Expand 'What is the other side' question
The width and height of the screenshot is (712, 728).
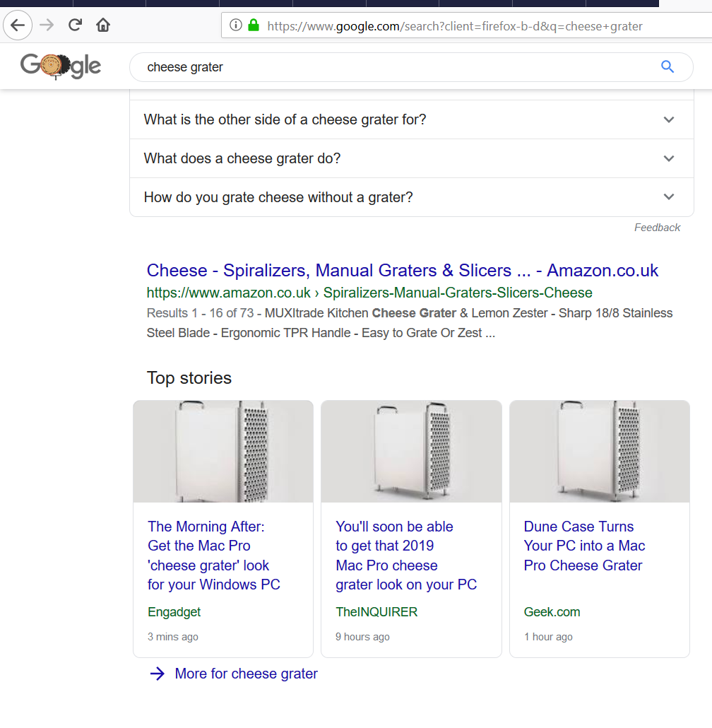coord(668,119)
